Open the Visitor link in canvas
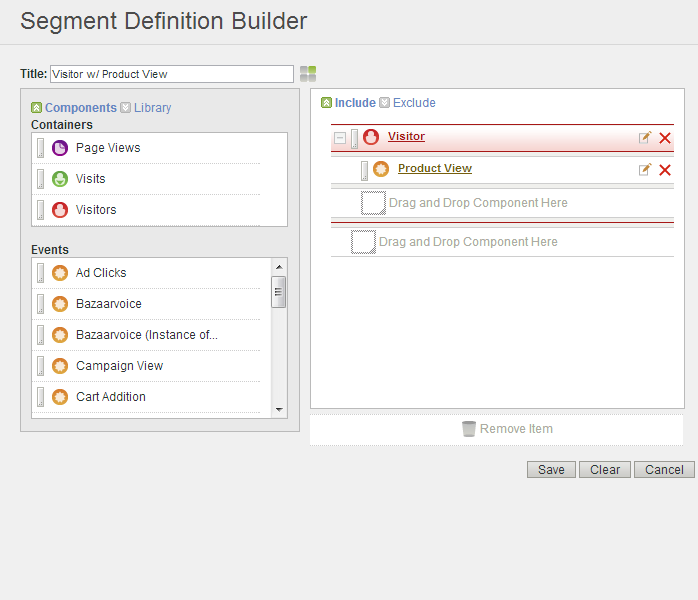The height and width of the screenshot is (600, 698). (406, 136)
